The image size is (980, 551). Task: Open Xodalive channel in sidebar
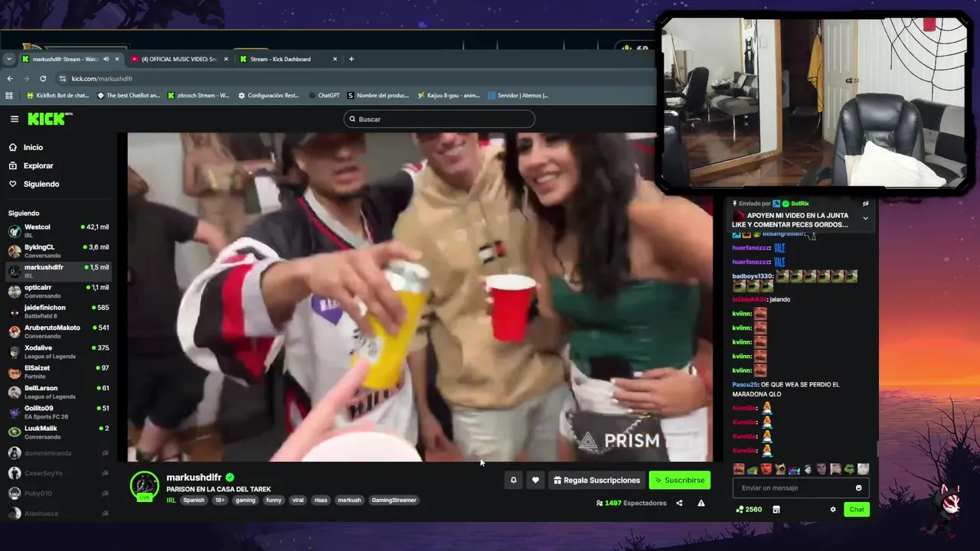[x=59, y=351]
